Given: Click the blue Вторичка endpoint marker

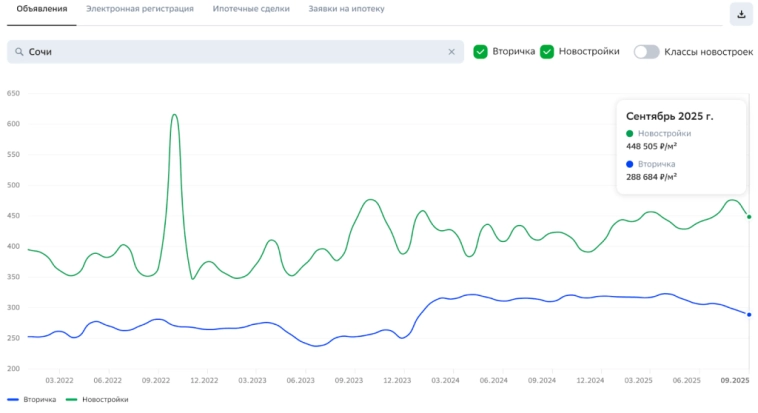Looking at the screenshot, I should pyautogui.click(x=749, y=315).
